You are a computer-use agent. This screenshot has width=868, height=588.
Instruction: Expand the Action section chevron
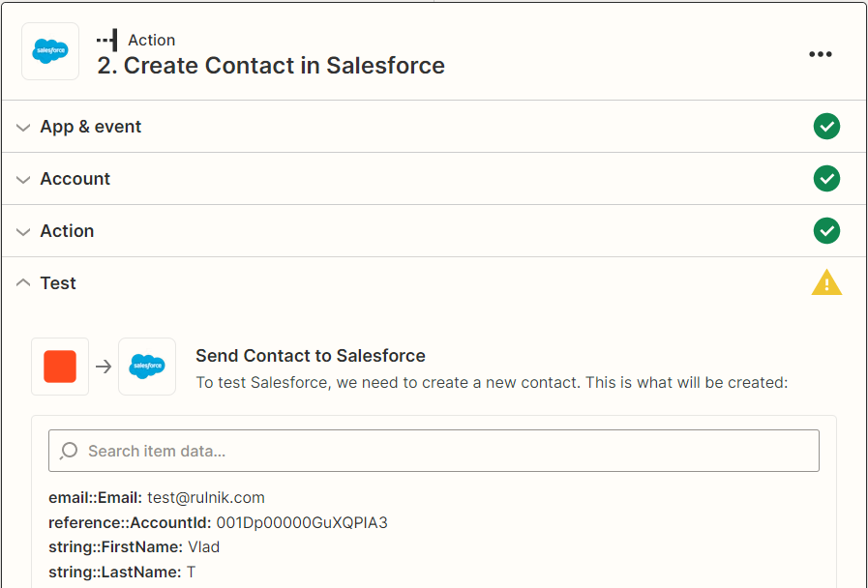[x=23, y=231]
